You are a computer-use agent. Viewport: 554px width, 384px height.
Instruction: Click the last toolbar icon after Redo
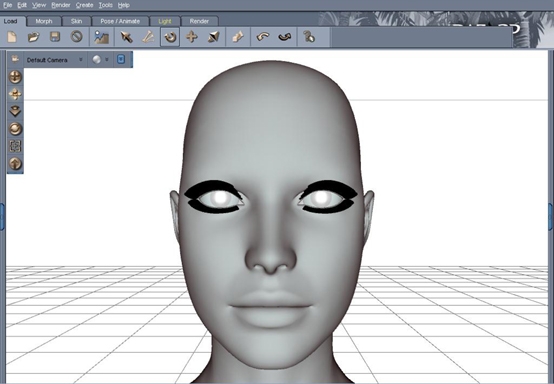(x=309, y=36)
